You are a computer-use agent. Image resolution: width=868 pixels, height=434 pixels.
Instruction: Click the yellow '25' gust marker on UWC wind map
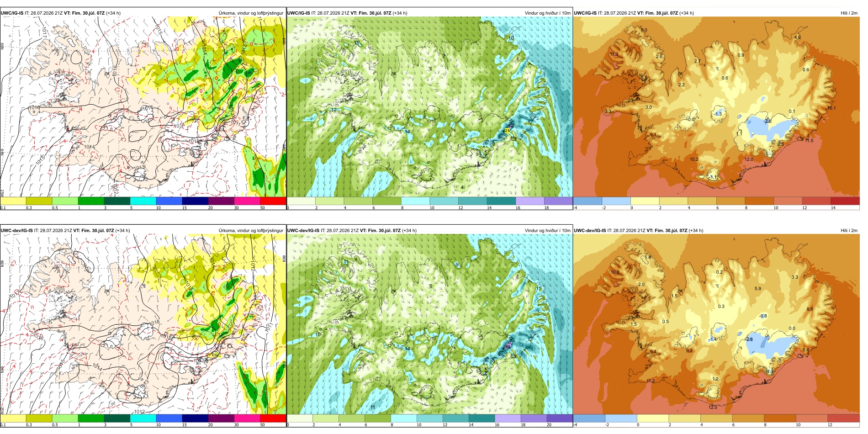507,131
